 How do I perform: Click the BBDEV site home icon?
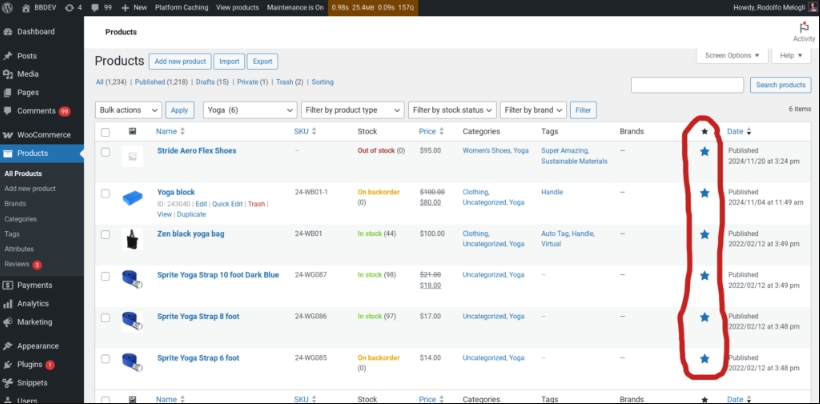coord(26,8)
